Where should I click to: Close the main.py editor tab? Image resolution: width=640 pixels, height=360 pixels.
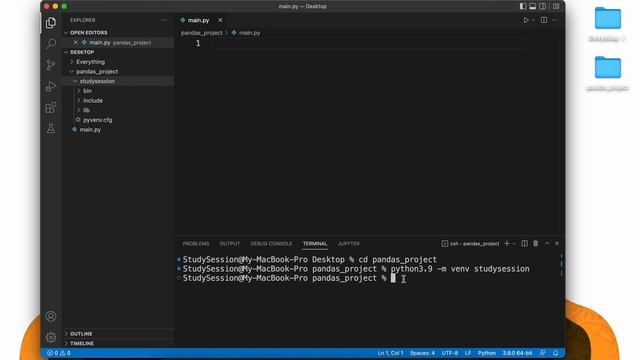[220, 20]
